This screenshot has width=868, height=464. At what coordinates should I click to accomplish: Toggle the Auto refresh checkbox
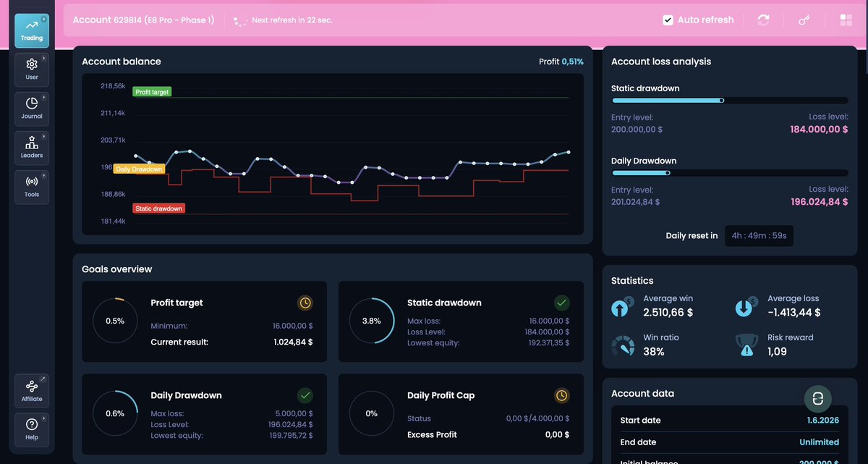668,20
